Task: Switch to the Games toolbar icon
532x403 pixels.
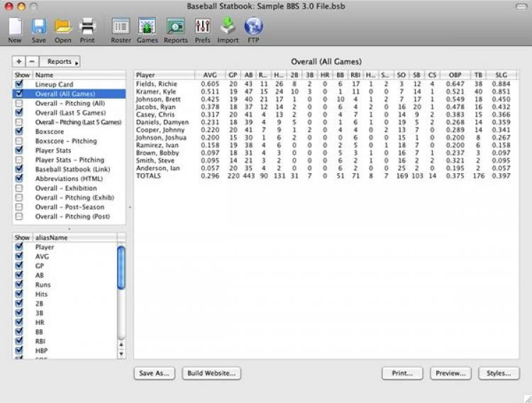Action: [148, 26]
